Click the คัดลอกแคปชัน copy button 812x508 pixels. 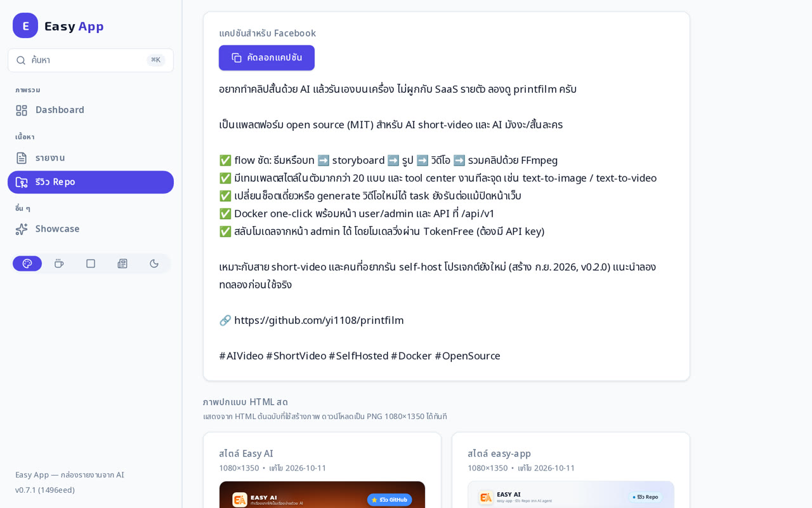(x=266, y=58)
